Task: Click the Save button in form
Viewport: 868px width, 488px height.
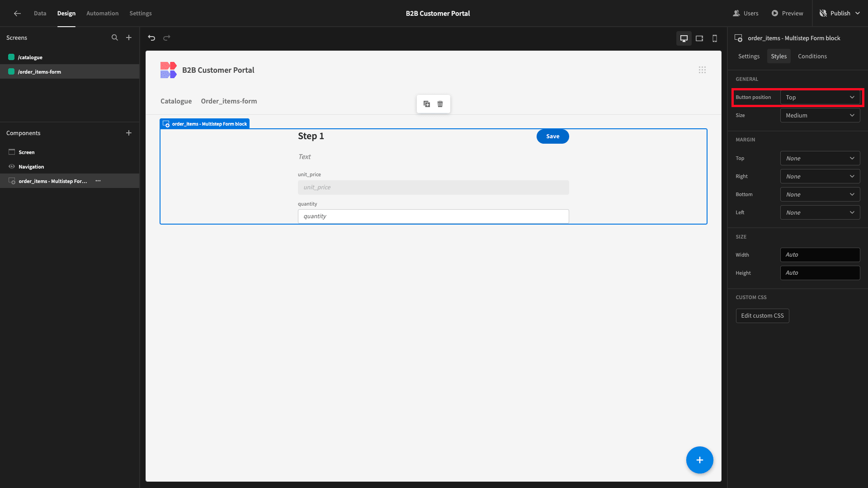Action: pyautogui.click(x=552, y=136)
